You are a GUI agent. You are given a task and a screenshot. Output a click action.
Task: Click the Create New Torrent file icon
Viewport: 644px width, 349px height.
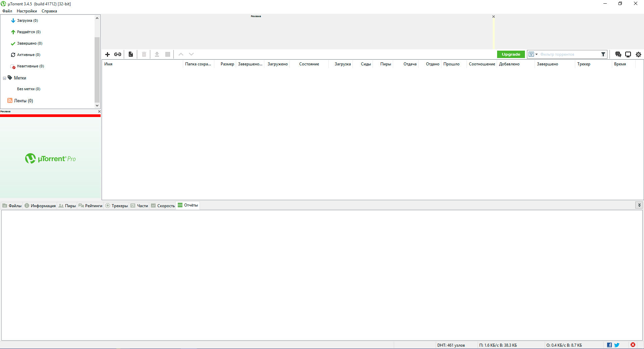131,54
